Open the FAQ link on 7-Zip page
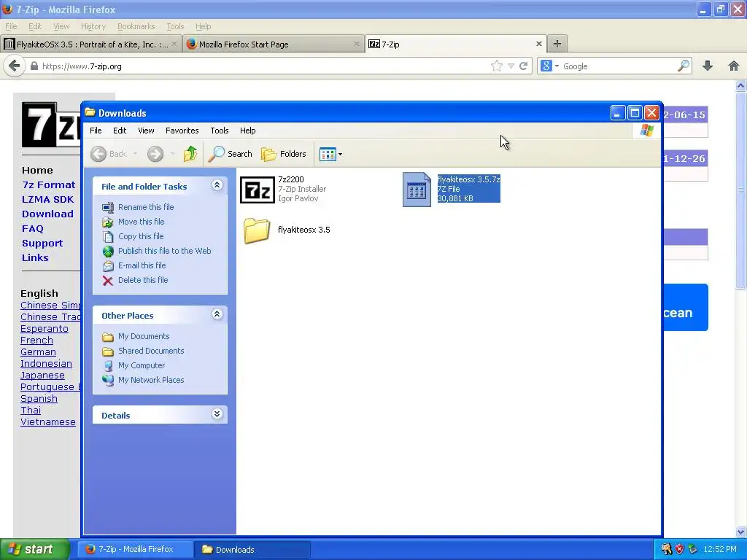This screenshot has height=560, width=747. [32, 228]
